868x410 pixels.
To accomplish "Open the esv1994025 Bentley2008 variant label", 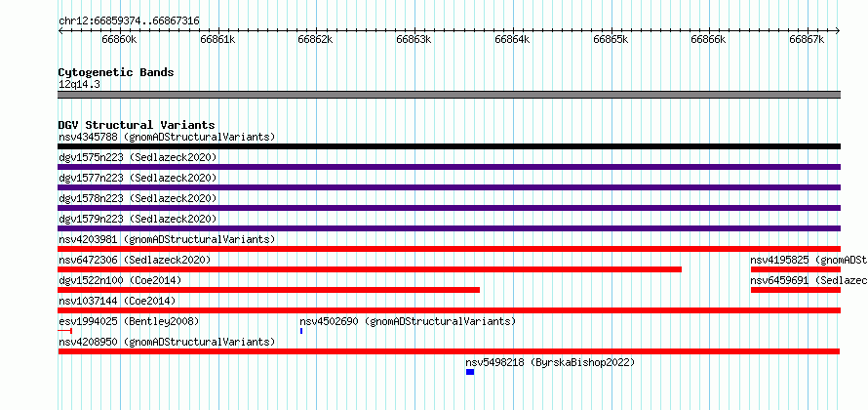I will 129,321.
